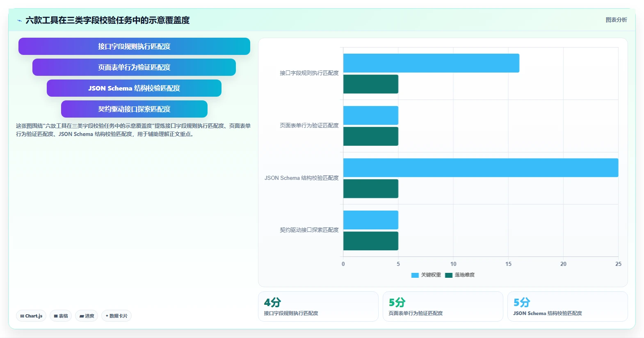
Task: Click blue bar for 接口字段规则执行匹配度
Action: (431, 63)
